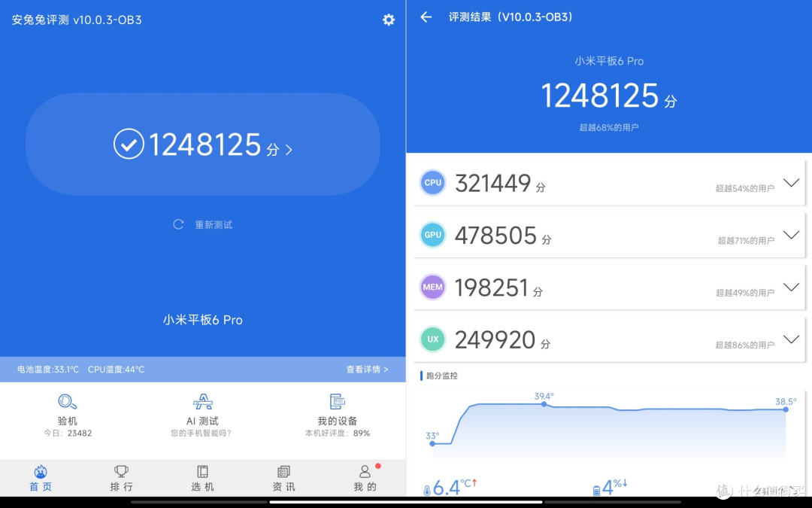Tap CPU温度:44°C text
Viewport: 812px width, 508px height.
(116, 369)
